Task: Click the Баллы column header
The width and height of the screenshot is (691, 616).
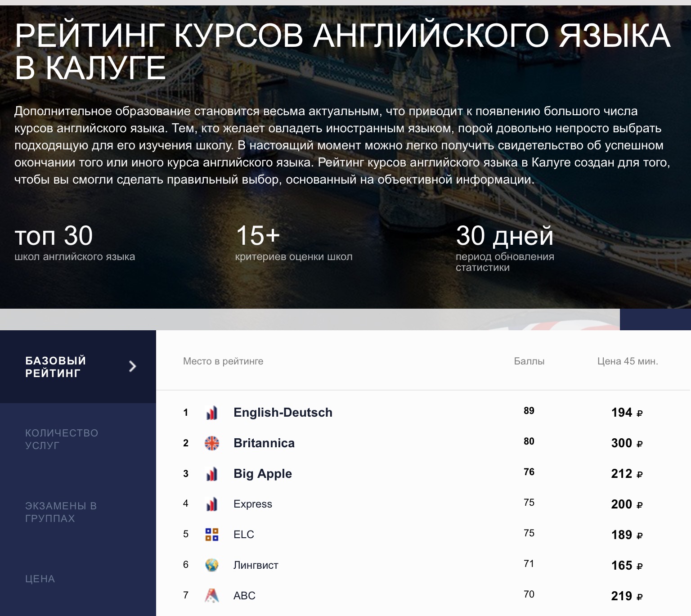Action: coord(529,361)
